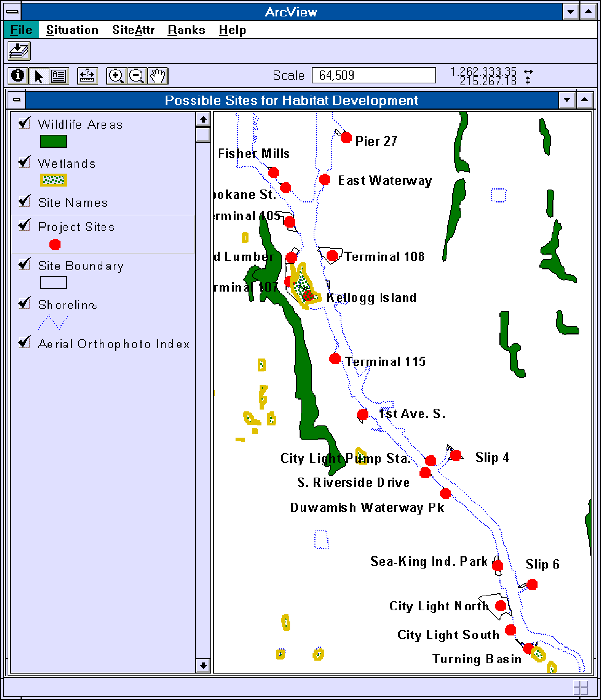Open the Ranks menu
Screen dimensions: 601x700
point(186,30)
